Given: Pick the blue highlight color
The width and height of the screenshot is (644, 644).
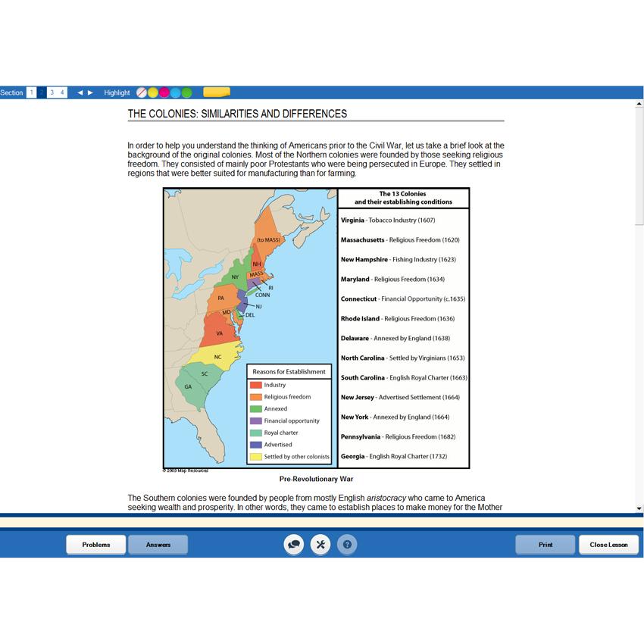Looking at the screenshot, I should (x=175, y=92).
